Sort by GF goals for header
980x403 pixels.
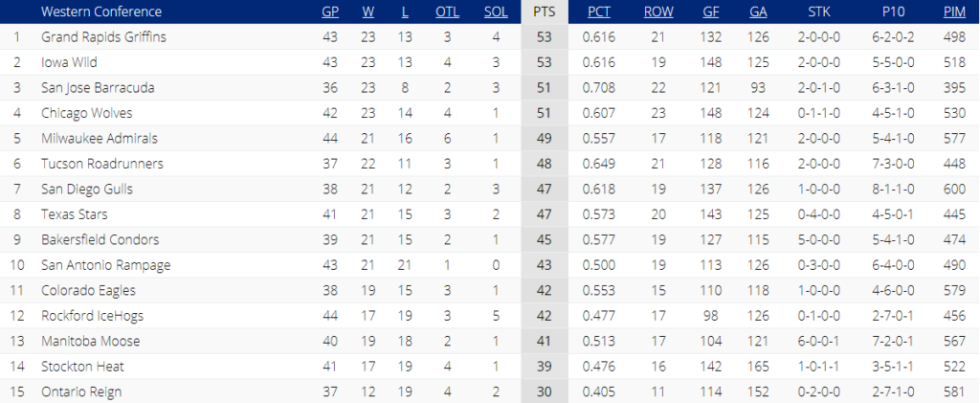click(x=711, y=11)
